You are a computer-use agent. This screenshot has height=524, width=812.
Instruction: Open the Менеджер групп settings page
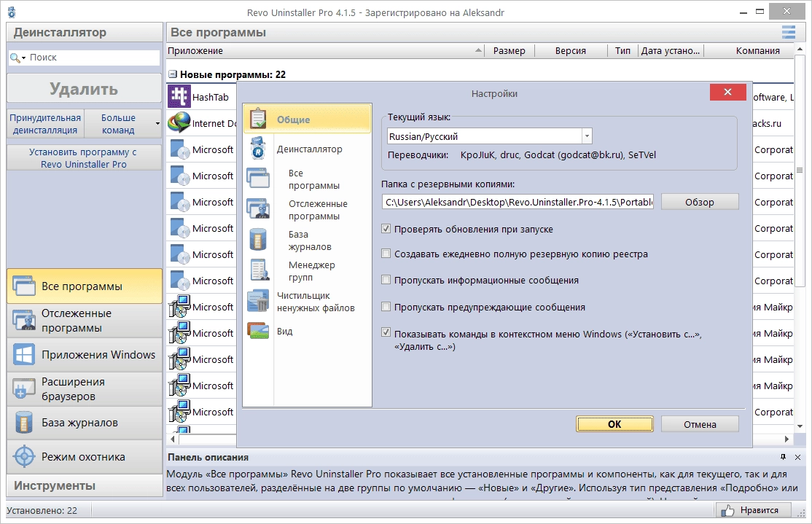(312, 271)
